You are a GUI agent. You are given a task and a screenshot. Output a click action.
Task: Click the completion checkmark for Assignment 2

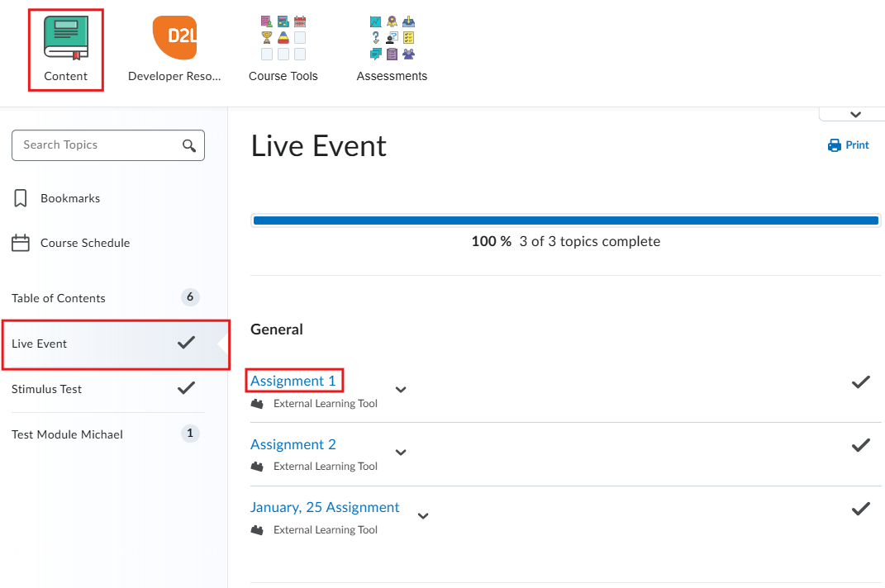[860, 445]
